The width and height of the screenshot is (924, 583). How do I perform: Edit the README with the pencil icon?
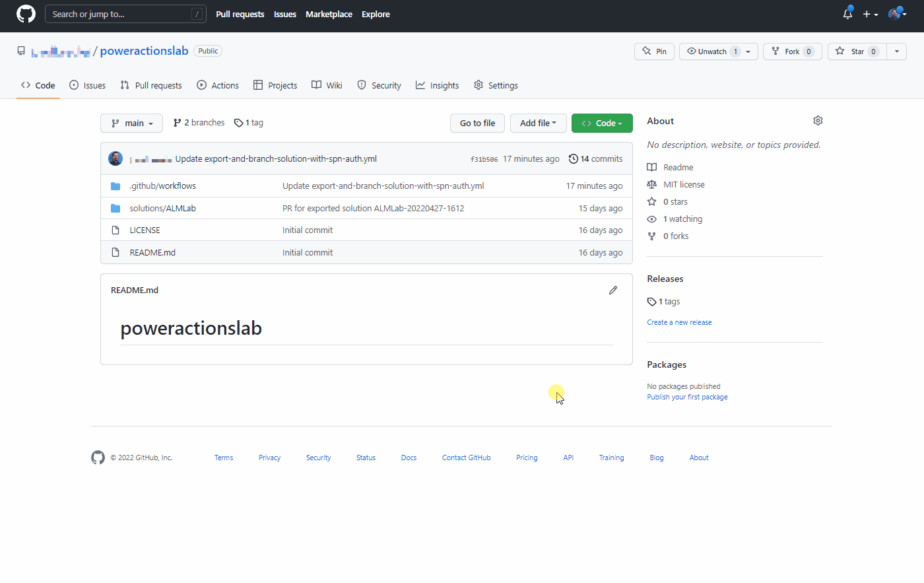pyautogui.click(x=612, y=290)
